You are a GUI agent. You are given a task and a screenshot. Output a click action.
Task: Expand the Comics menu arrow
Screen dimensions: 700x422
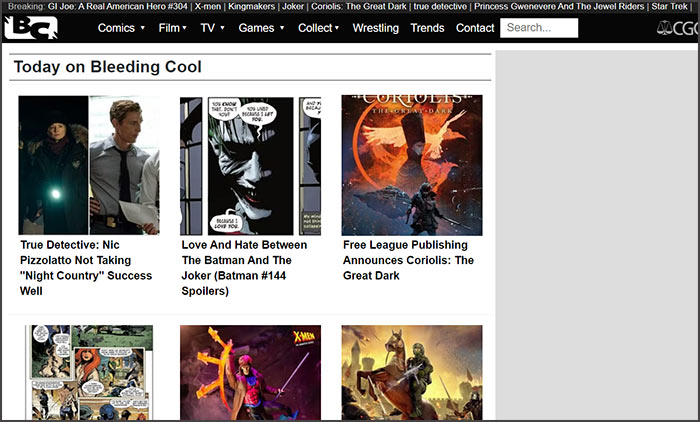[143, 28]
